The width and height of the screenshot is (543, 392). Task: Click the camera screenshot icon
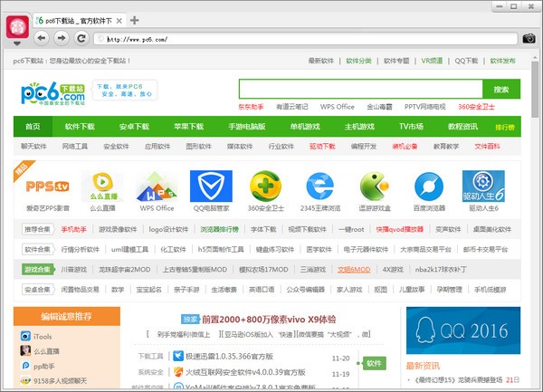coord(529,38)
